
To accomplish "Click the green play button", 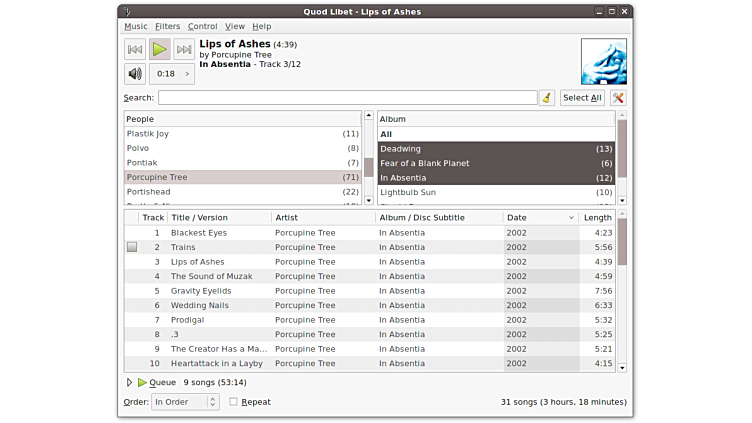I will (160, 49).
